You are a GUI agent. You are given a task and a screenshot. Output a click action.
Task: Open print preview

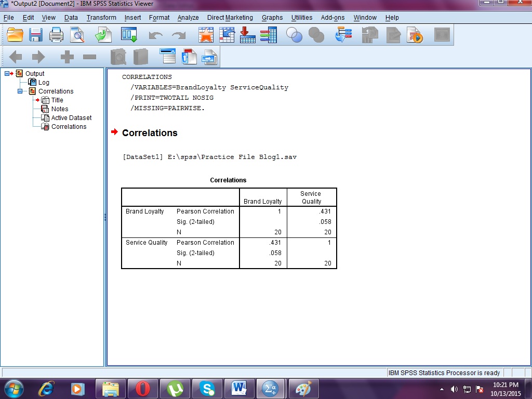[x=77, y=35]
